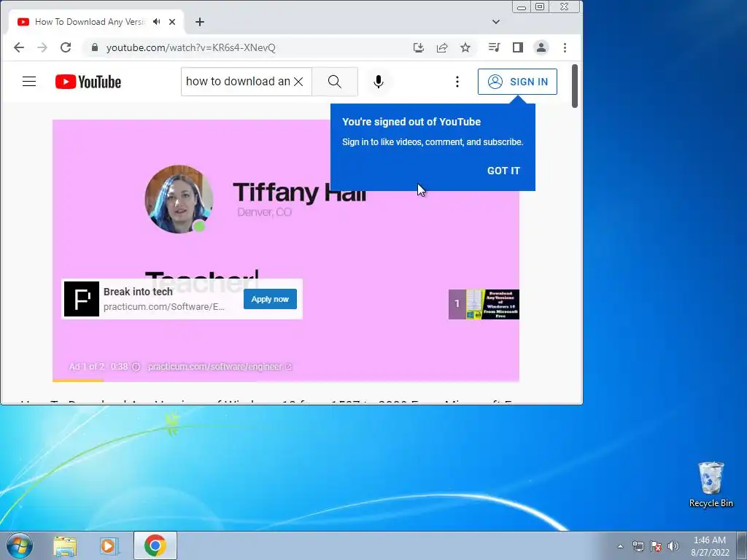Open practicum.com/Software ad link in overlay

tap(164, 307)
